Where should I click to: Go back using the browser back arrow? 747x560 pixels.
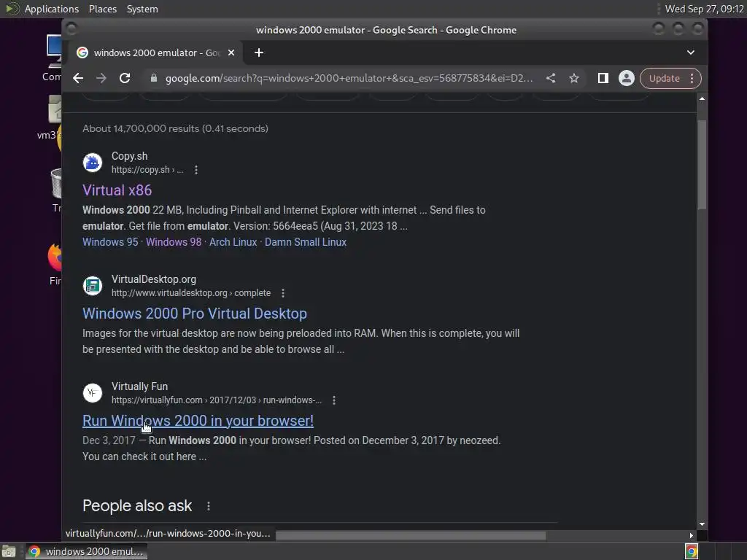78,78
